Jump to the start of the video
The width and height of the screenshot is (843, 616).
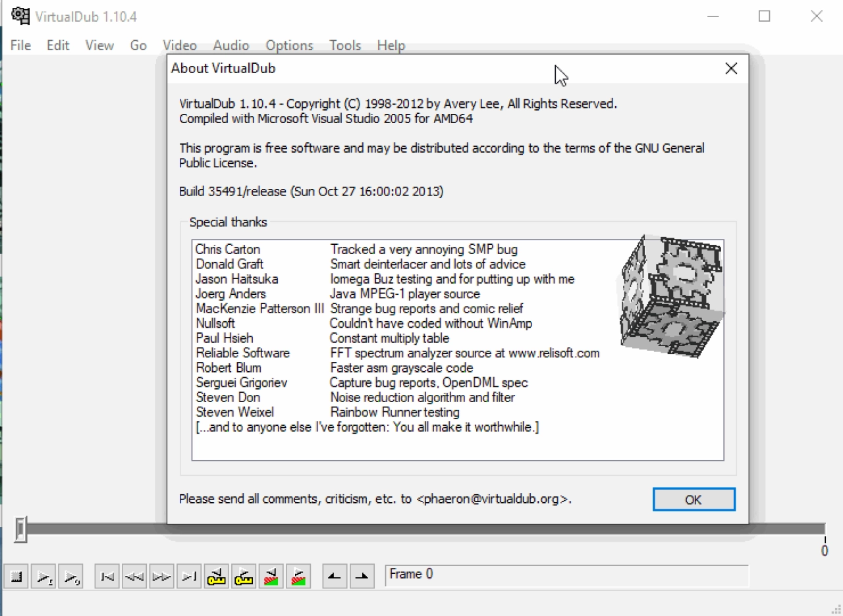coord(107,577)
